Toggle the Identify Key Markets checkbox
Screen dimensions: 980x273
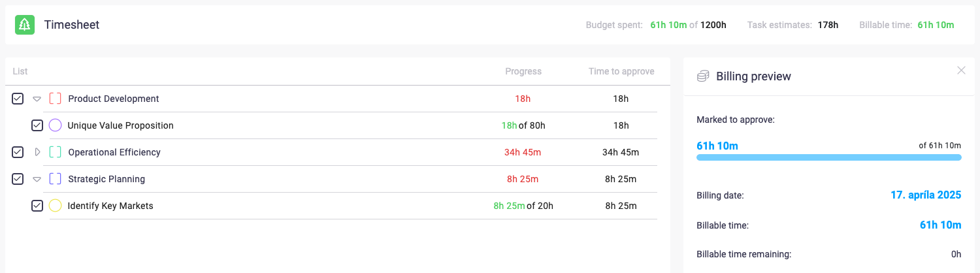tap(37, 206)
